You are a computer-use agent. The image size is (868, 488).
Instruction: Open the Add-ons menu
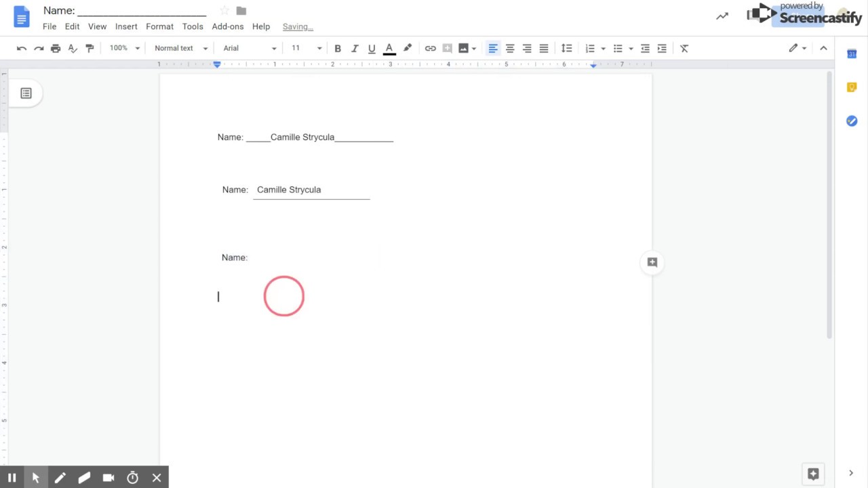click(x=228, y=26)
